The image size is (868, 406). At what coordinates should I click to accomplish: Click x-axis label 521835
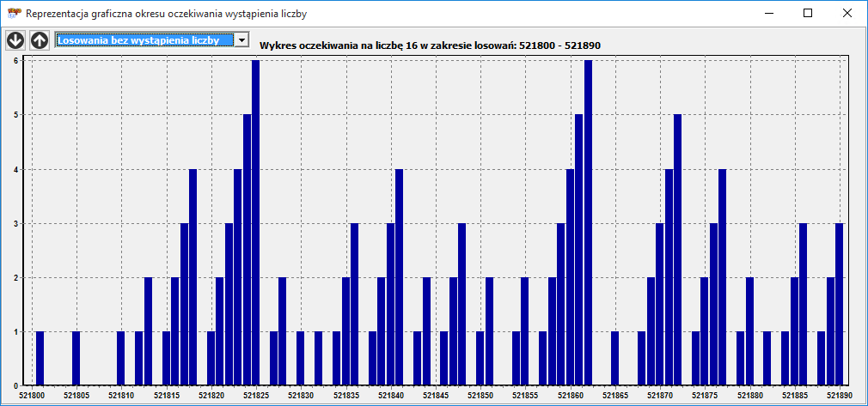point(346,396)
